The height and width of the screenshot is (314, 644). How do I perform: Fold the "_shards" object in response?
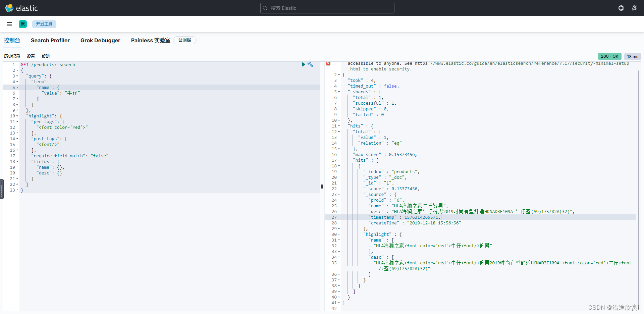[x=339, y=92]
